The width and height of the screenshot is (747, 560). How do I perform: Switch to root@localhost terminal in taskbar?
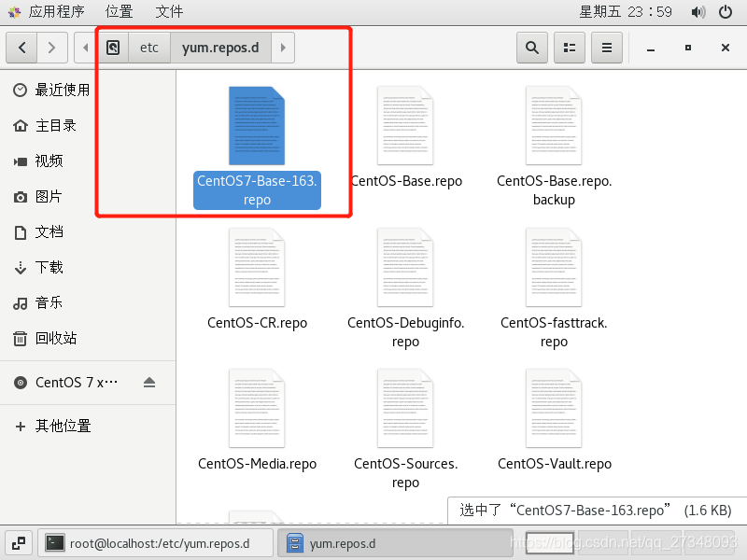[x=155, y=543]
